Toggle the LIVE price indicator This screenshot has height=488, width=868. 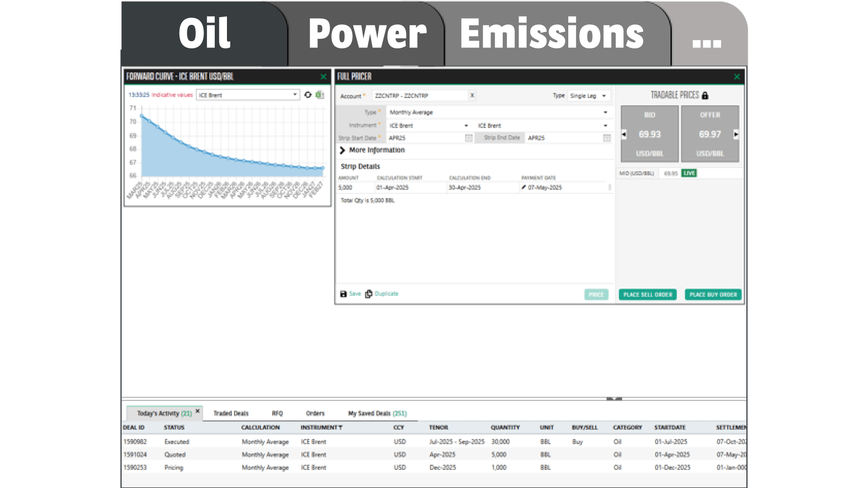[689, 173]
